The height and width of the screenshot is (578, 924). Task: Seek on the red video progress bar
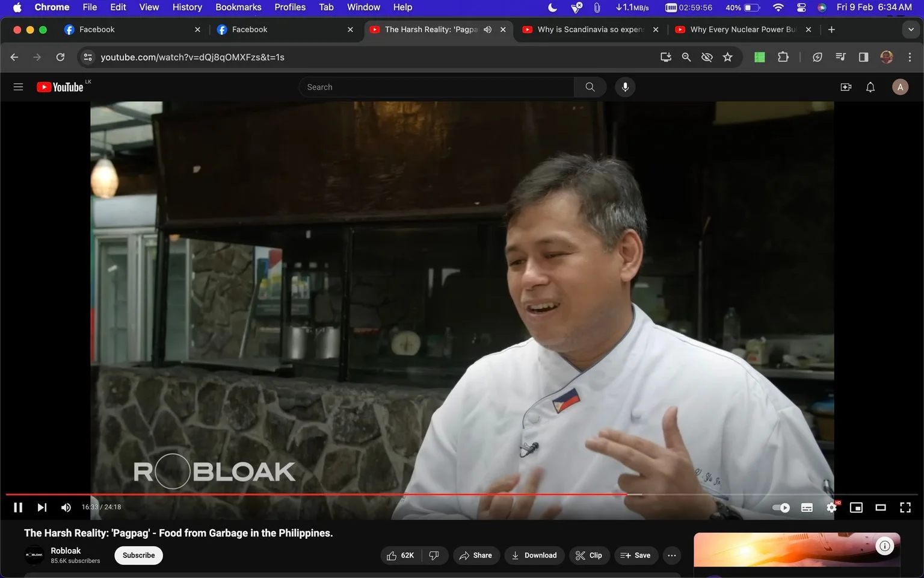316,494
